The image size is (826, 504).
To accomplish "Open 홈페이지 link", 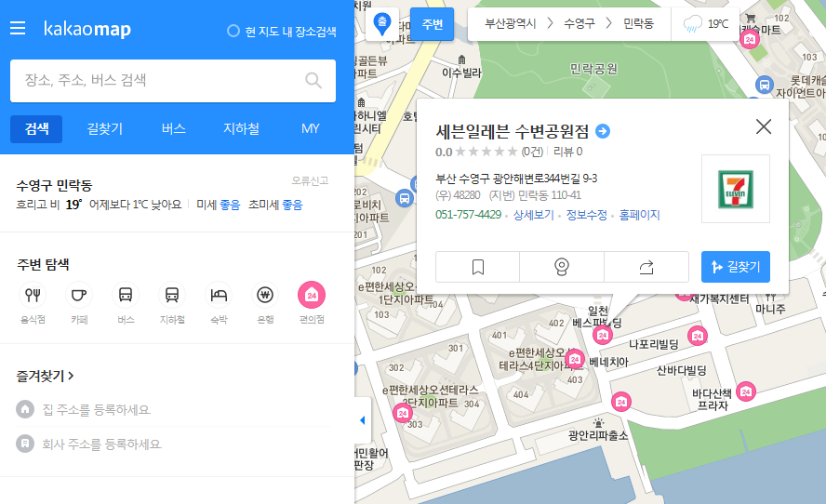I will [640, 215].
